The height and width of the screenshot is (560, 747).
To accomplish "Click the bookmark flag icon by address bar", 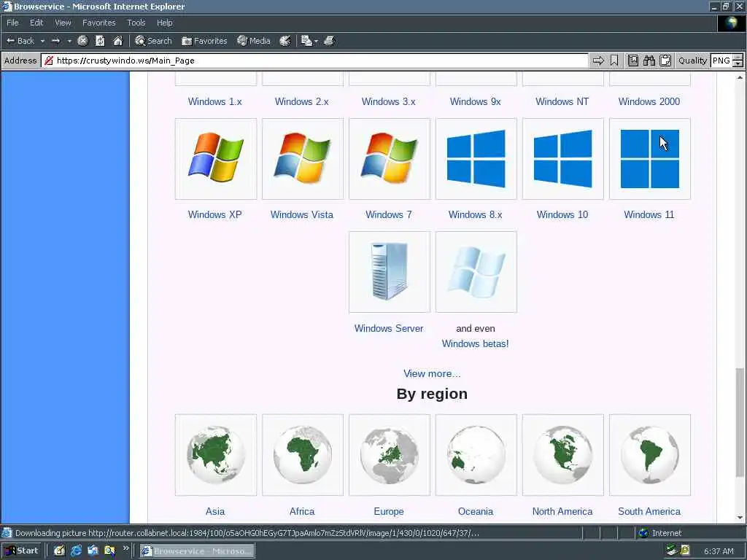I will point(614,61).
